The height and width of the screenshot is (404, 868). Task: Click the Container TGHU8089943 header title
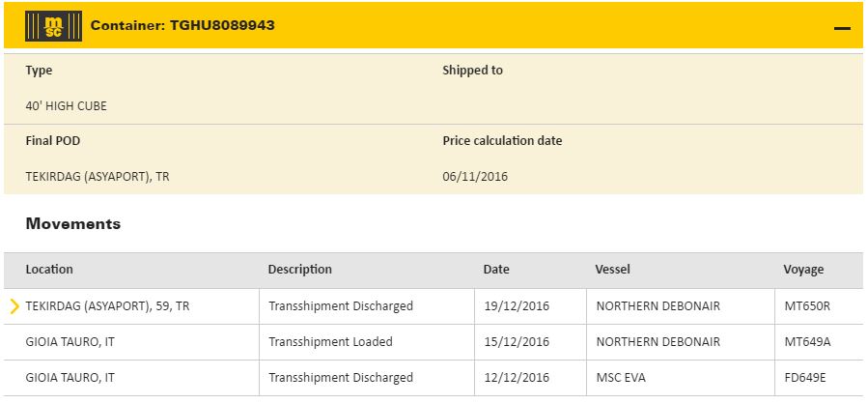(182, 25)
